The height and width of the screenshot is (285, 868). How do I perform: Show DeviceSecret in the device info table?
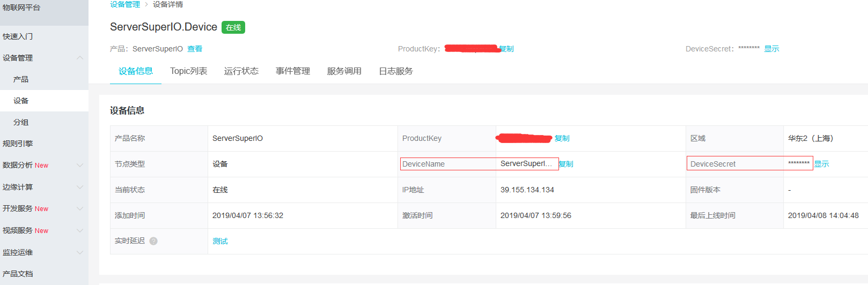click(821, 164)
